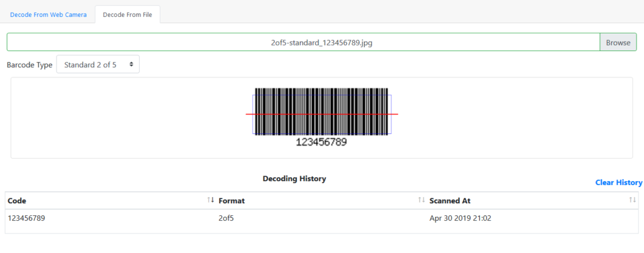
Task: Switch to Decode From Web Camera tab
Action: [48, 14]
